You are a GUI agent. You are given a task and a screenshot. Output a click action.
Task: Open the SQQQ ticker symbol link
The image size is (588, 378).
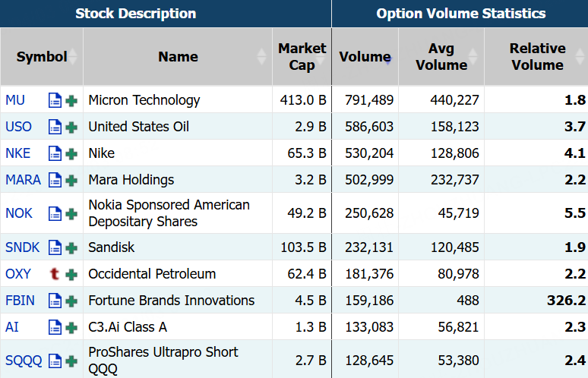coord(24,361)
